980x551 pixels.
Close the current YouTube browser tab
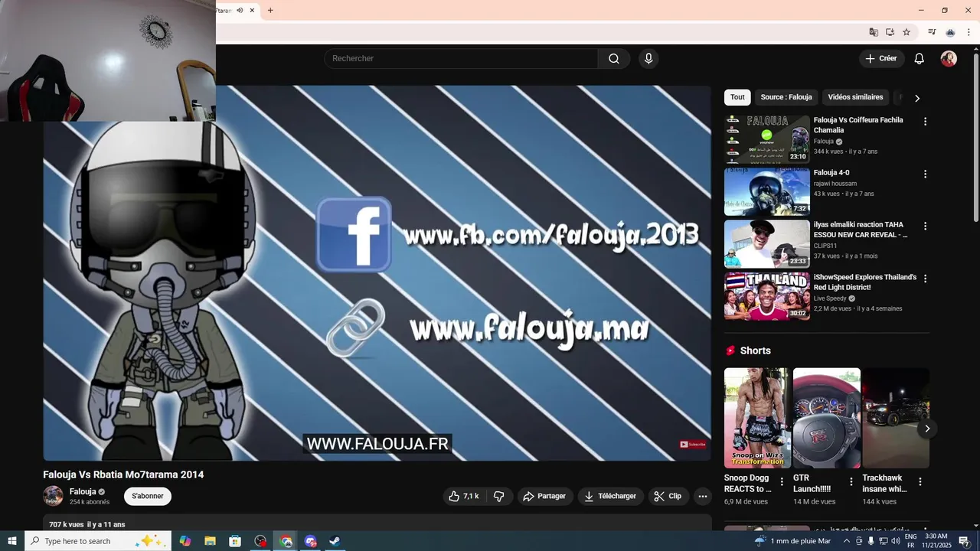[252, 10]
